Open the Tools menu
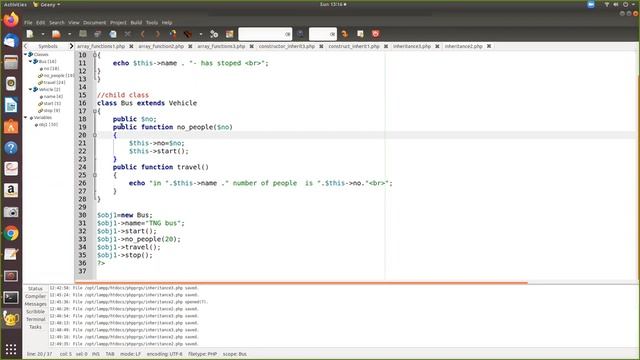 (x=152, y=23)
